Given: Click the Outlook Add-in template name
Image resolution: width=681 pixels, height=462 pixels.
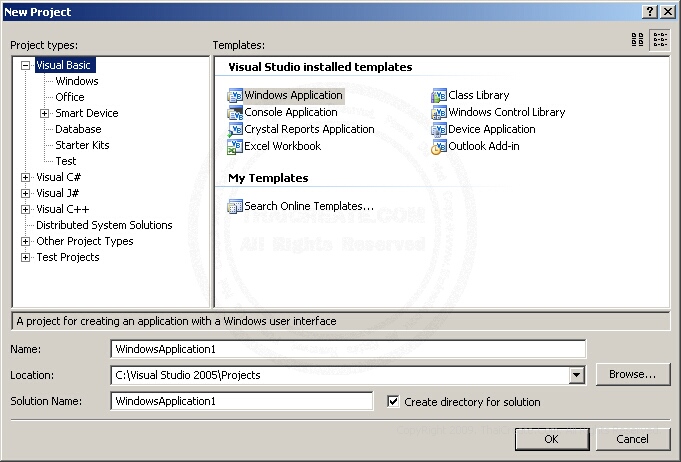Looking at the screenshot, I should (x=484, y=146).
